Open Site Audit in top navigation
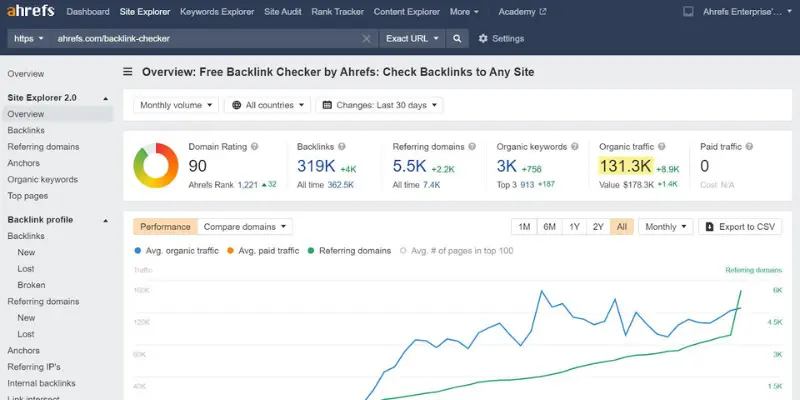The height and width of the screenshot is (400, 800). click(x=283, y=12)
